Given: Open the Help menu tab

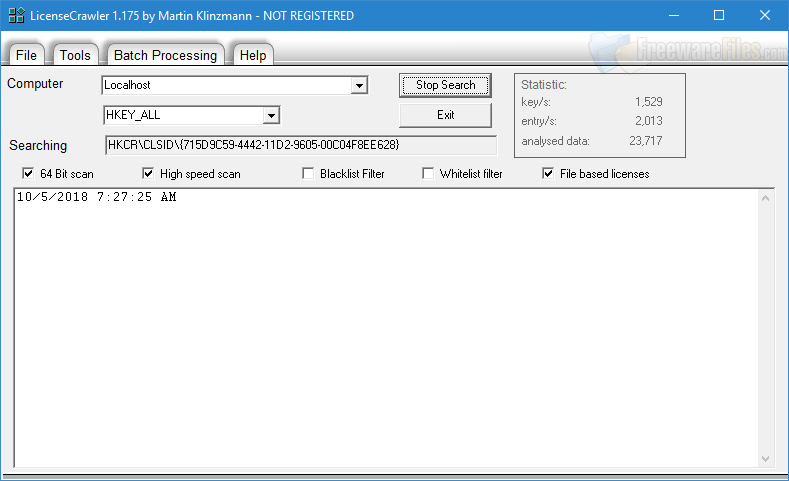Looking at the screenshot, I should pyautogui.click(x=253, y=55).
